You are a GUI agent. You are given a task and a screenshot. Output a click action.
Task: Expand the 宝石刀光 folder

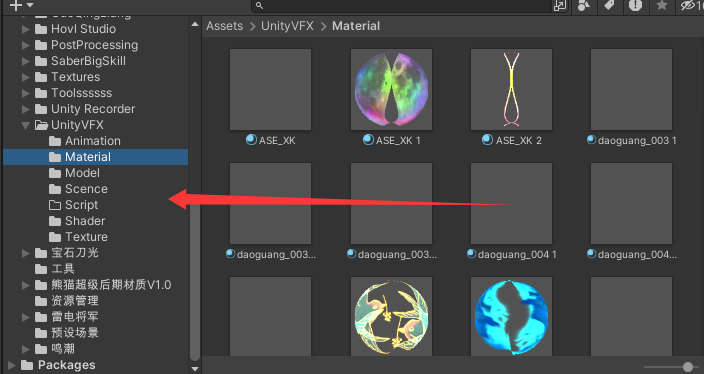click(26, 253)
